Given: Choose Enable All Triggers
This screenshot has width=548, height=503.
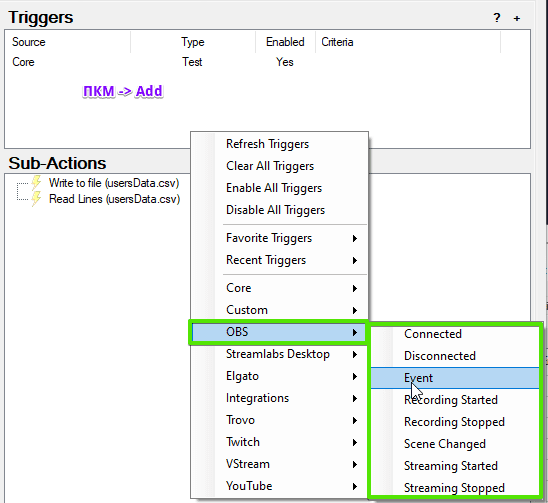Looking at the screenshot, I should click(x=279, y=188).
